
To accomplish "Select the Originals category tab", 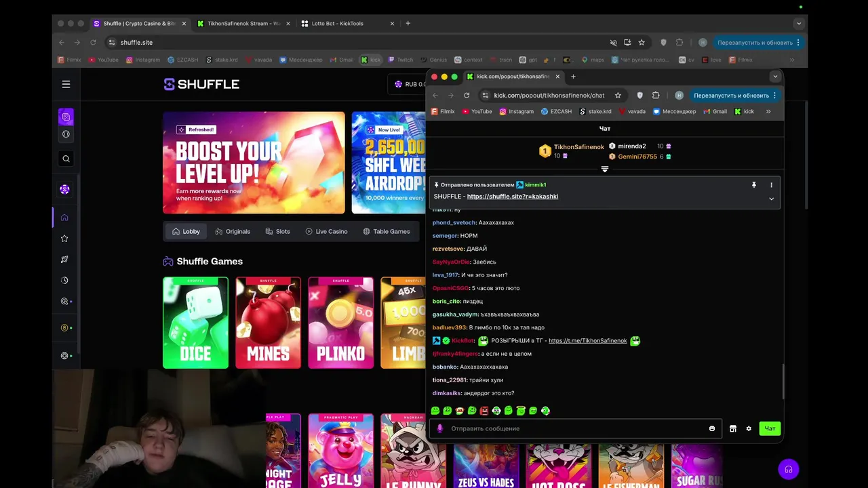I will tap(233, 231).
